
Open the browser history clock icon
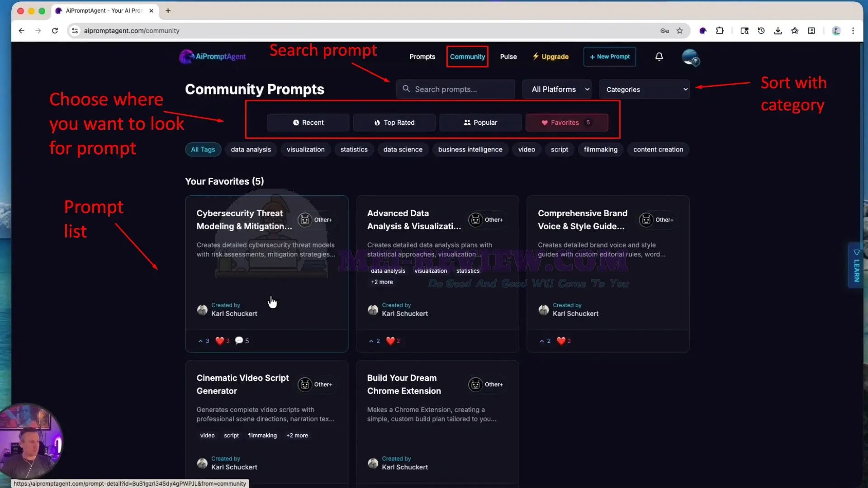click(761, 31)
